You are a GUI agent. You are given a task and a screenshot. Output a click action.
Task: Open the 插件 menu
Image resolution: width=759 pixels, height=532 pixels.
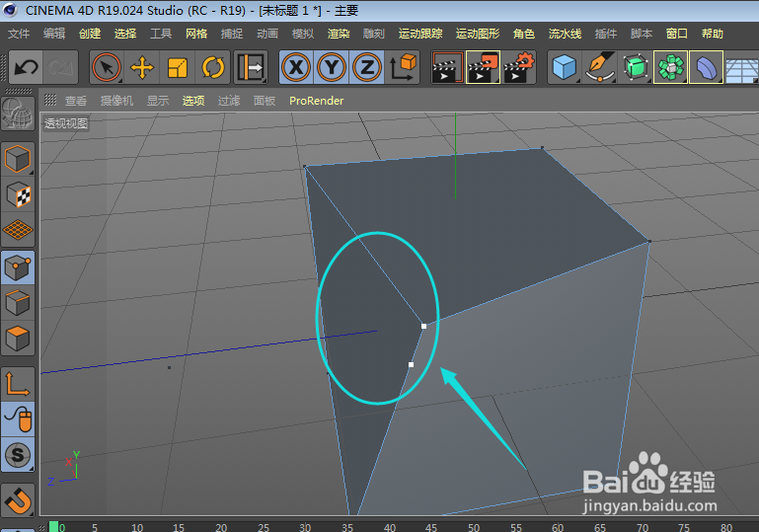click(x=606, y=34)
